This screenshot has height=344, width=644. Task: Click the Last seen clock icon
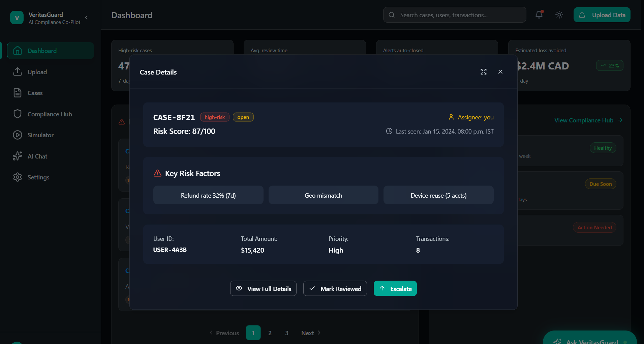click(389, 131)
